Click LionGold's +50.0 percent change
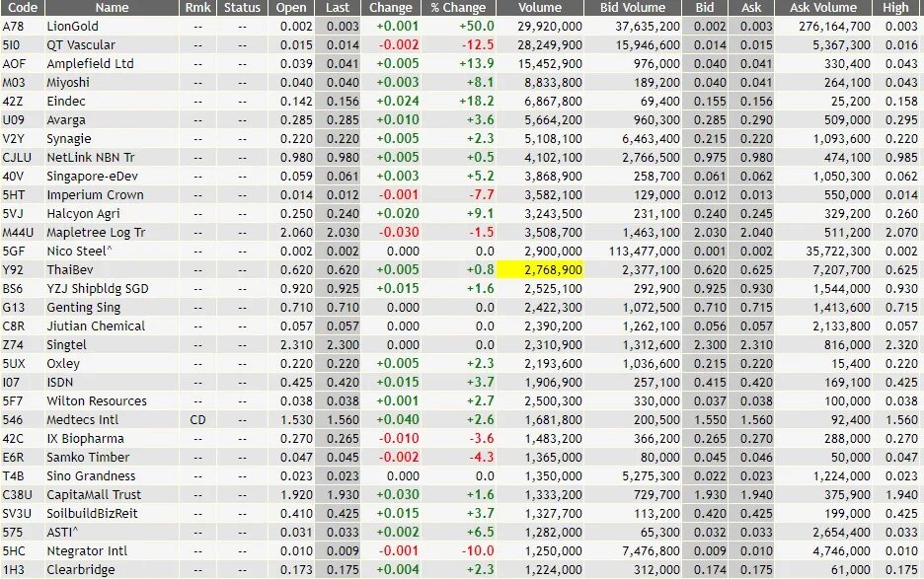 pyautogui.click(x=476, y=27)
